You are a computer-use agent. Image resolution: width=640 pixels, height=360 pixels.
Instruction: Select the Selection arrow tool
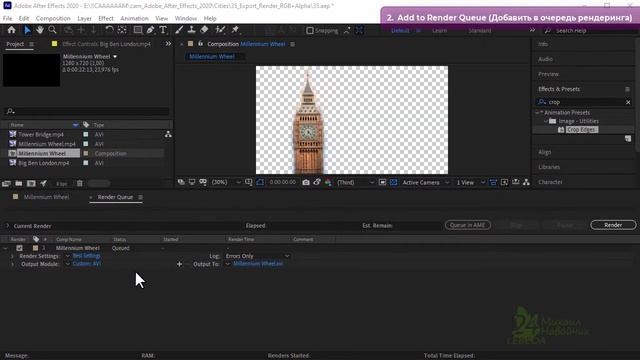27,30
